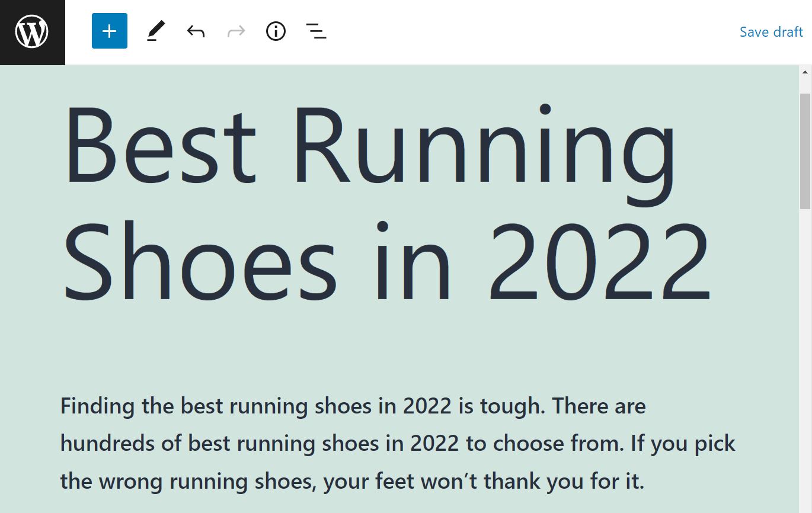Place cursor on "Finding" in paragraph

pos(98,407)
